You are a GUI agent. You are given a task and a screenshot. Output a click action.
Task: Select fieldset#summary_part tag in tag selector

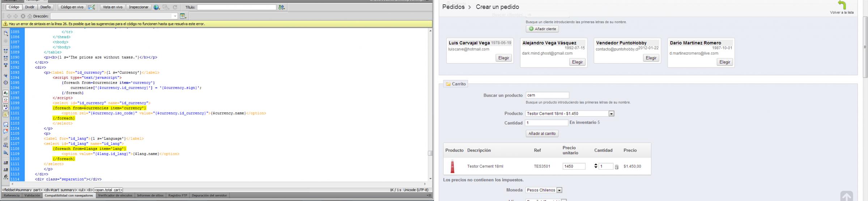click(22, 190)
